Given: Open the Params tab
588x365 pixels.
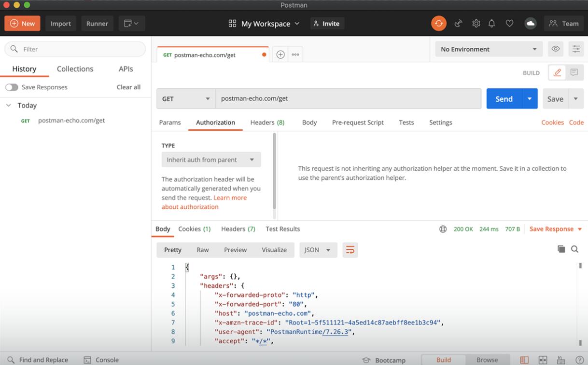Looking at the screenshot, I should 170,122.
